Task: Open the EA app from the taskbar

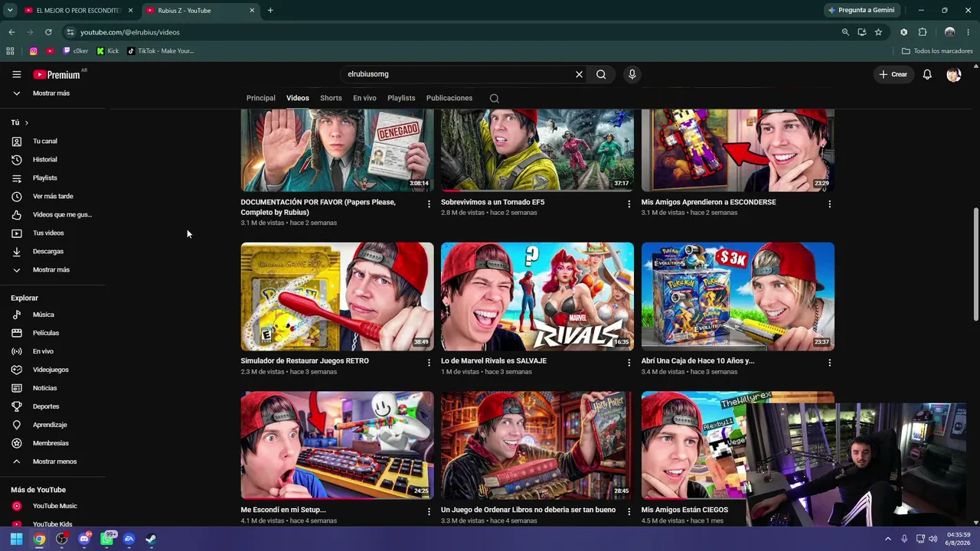Action: tap(129, 539)
